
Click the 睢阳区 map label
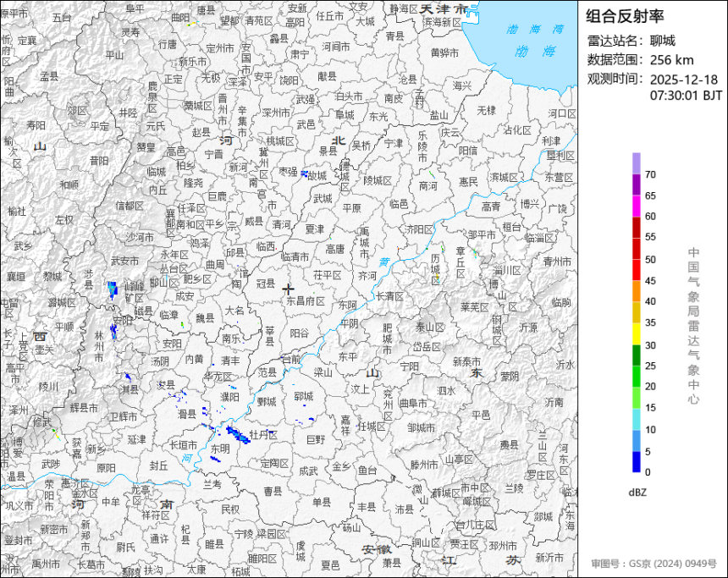point(262,558)
